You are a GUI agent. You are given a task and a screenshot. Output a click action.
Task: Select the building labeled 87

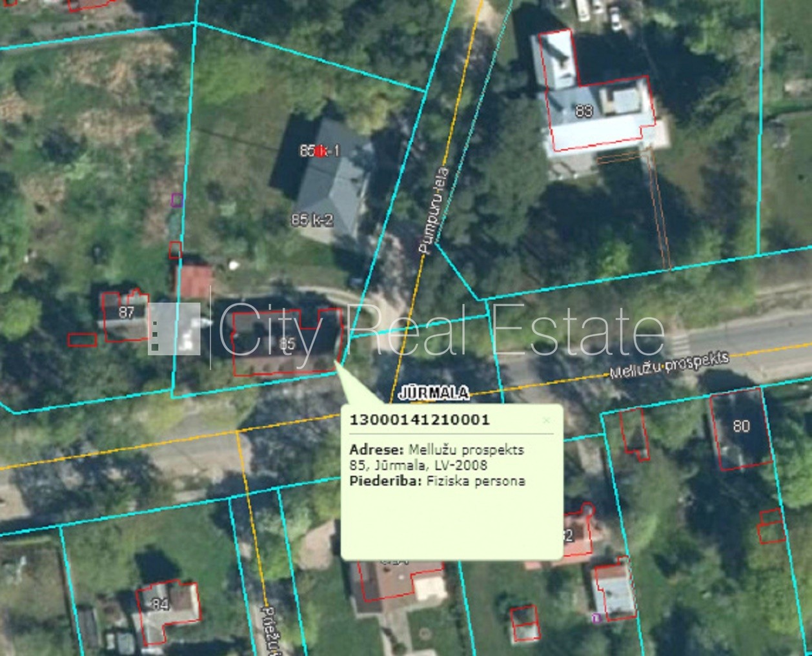(x=126, y=313)
